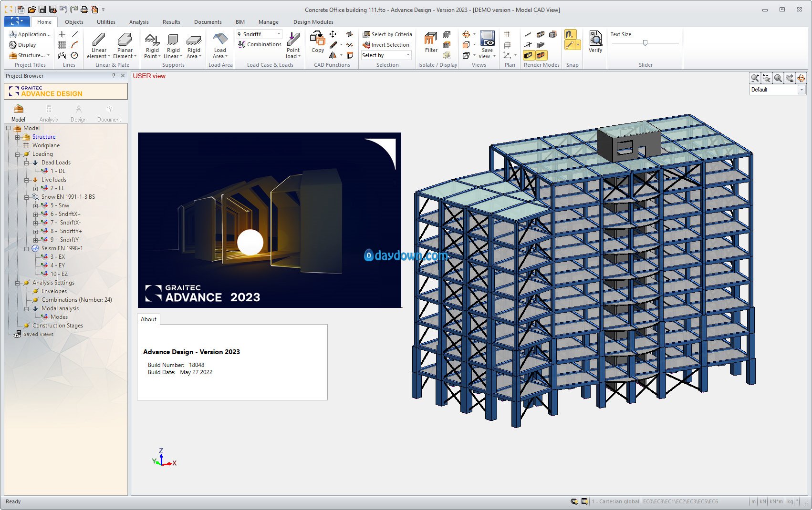812x510 pixels.
Task: Click the Rotate around model icon
Action: [801, 78]
